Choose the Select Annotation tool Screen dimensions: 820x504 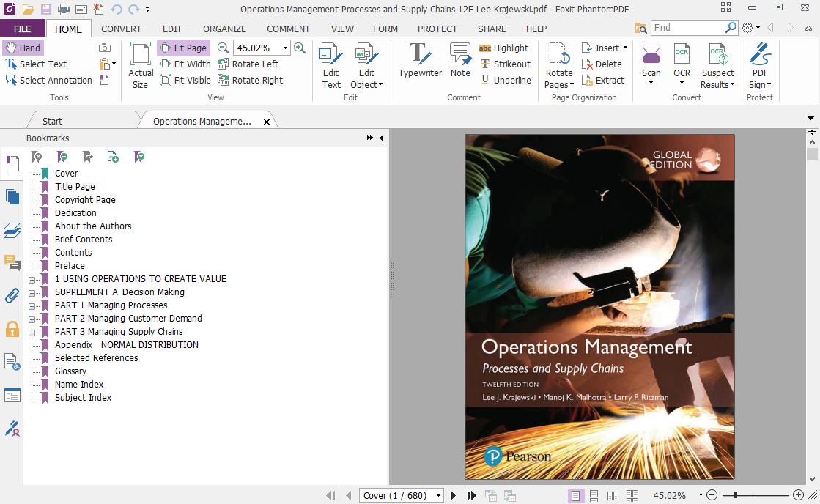coord(48,80)
